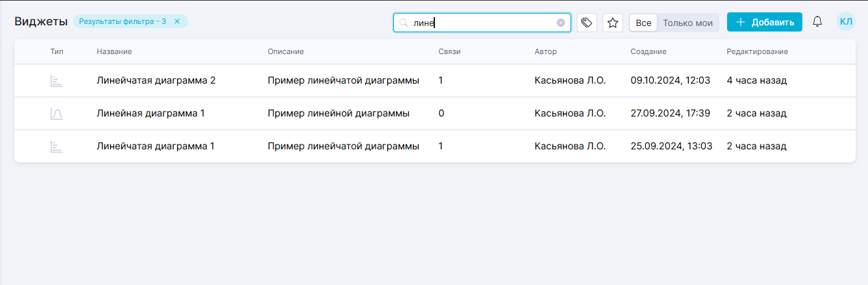
Task: Open Линейная диаграмма 1 widget
Action: (x=150, y=114)
